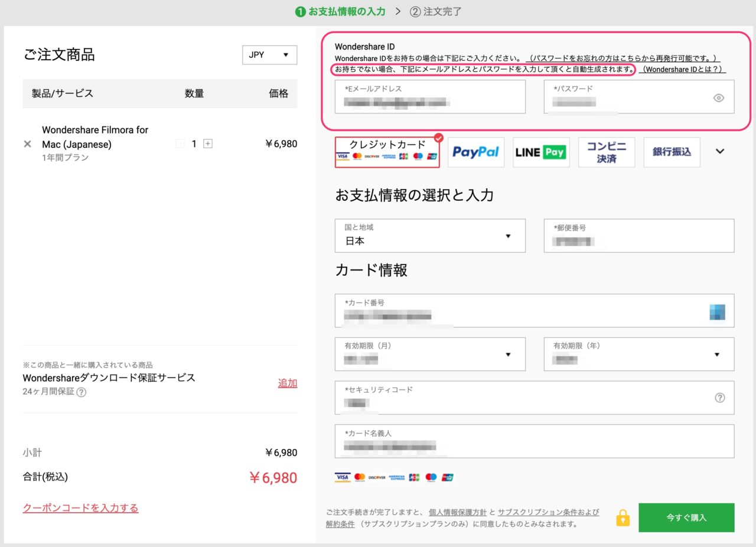756x547 pixels.
Task: Select コンビニ決済 payment method
Action: click(x=607, y=152)
